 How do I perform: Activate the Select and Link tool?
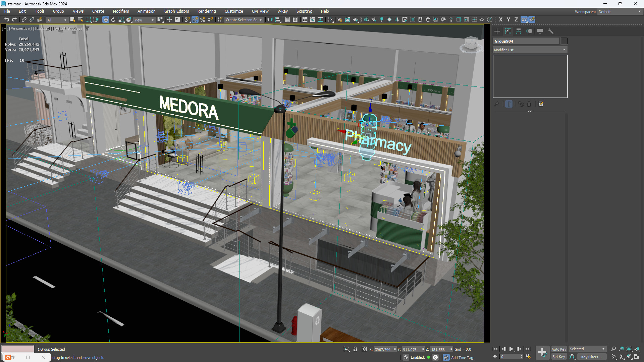coord(24,20)
